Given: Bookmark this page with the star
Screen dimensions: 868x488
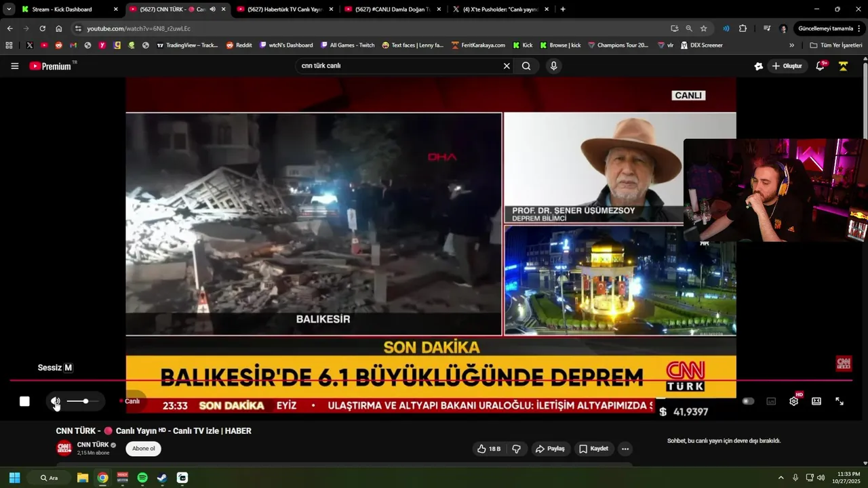Looking at the screenshot, I should (704, 28).
